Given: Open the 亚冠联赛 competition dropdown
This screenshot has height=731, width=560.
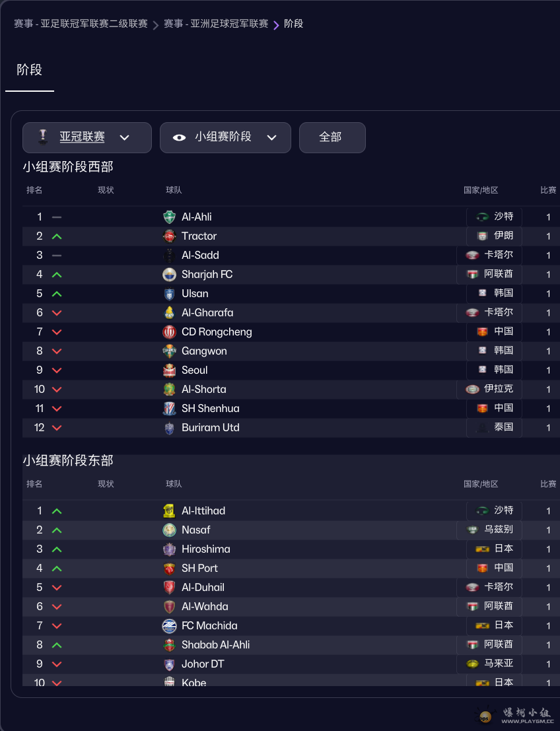Looking at the screenshot, I should point(87,137).
